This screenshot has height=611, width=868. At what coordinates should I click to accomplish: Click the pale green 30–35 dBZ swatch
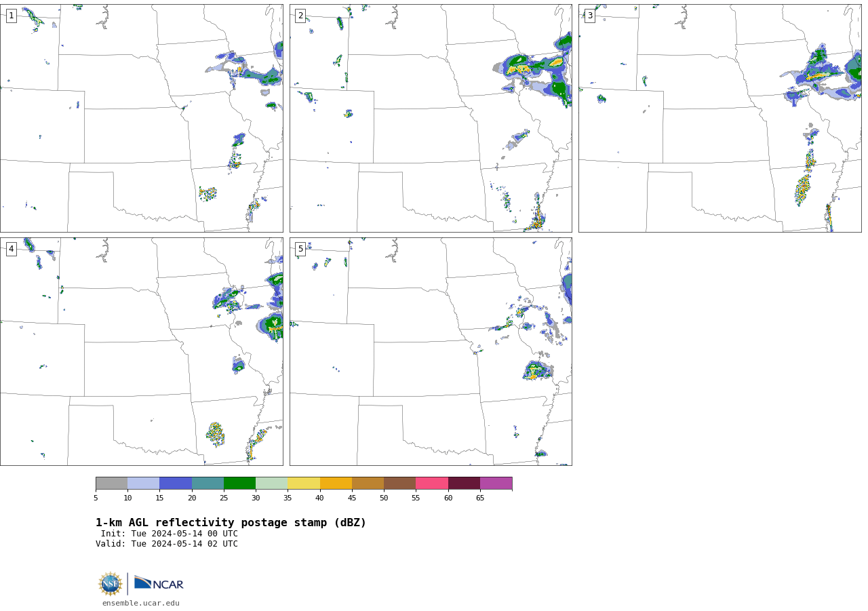(x=271, y=483)
